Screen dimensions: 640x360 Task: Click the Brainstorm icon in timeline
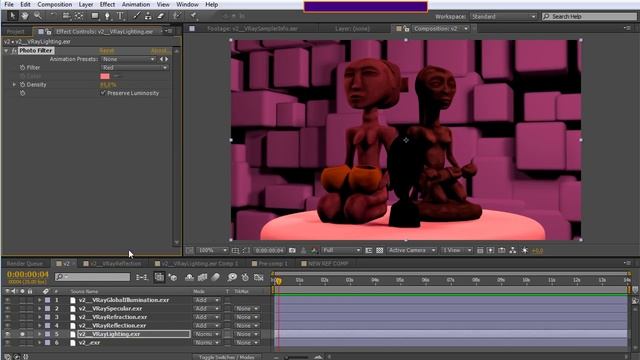coord(232,277)
